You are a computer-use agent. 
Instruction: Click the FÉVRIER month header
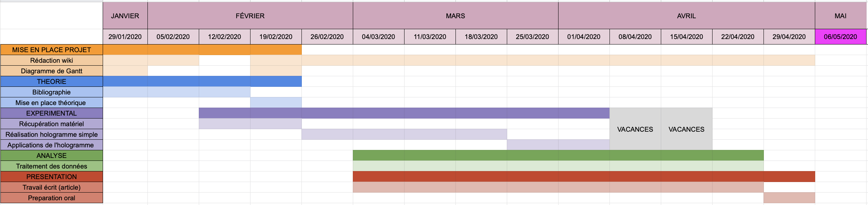tap(250, 16)
